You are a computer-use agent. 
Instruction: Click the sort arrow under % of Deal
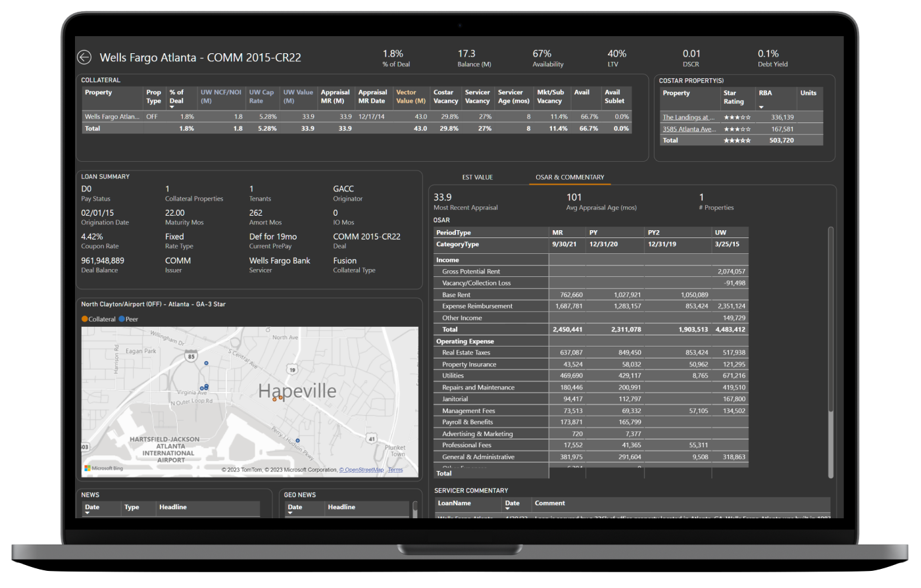click(x=172, y=107)
